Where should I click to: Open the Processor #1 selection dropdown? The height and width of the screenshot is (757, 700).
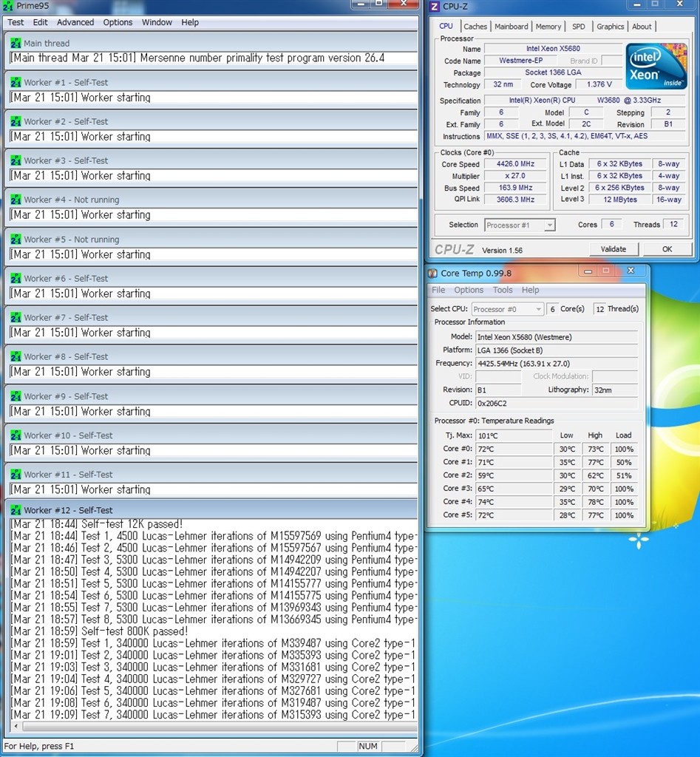click(x=520, y=225)
